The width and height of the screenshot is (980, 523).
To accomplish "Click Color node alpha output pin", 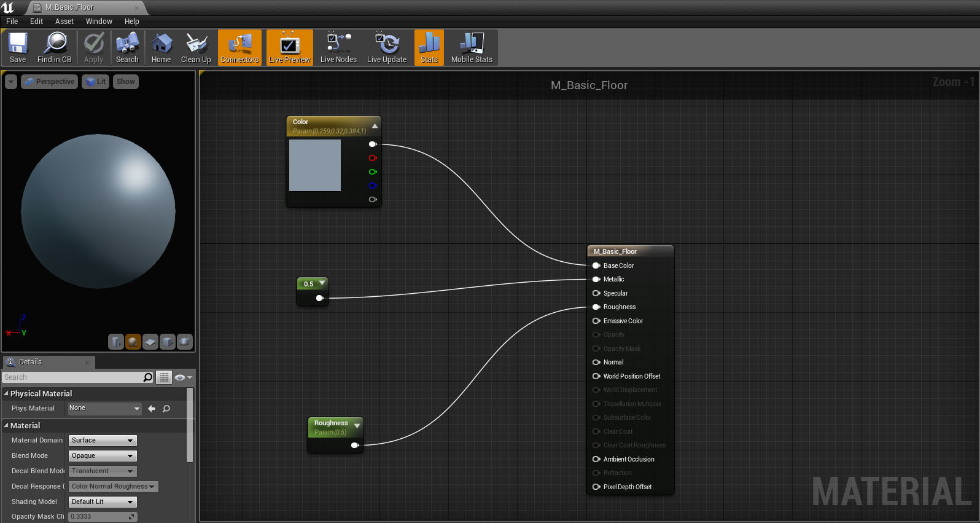I will coord(372,200).
